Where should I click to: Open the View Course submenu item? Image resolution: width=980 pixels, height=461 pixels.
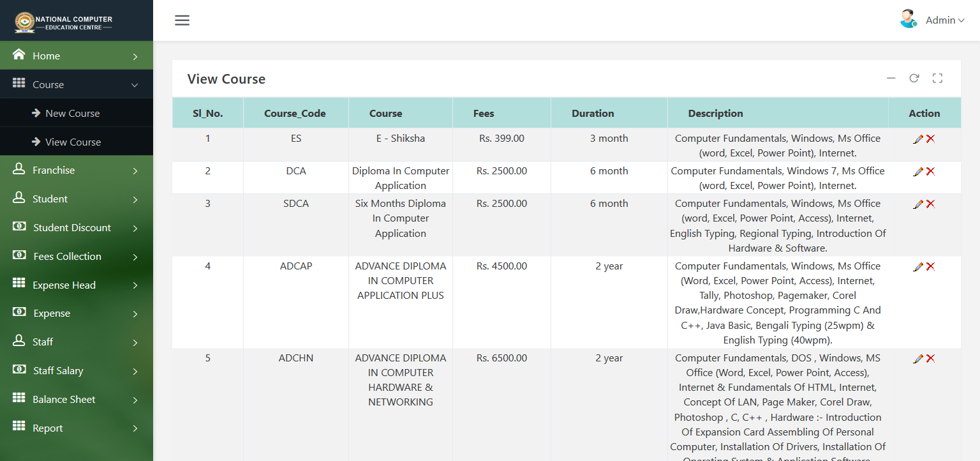77,142
